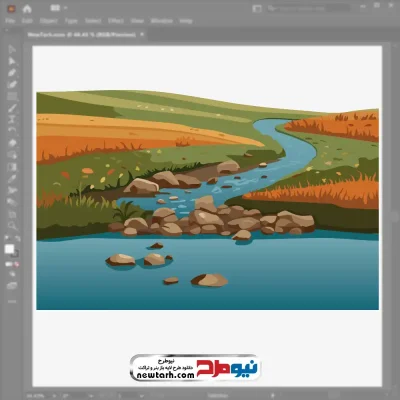Select the Eraser tool
The height and width of the screenshot is (400, 400).
coord(12,143)
